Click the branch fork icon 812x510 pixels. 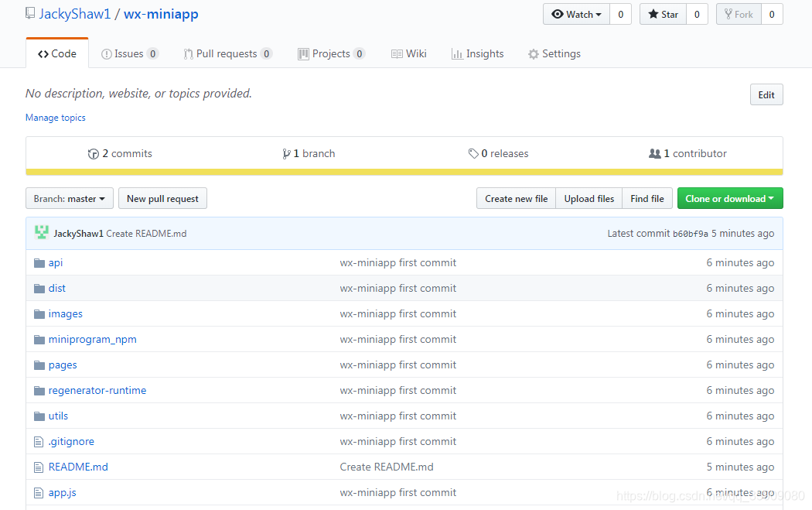pos(286,154)
